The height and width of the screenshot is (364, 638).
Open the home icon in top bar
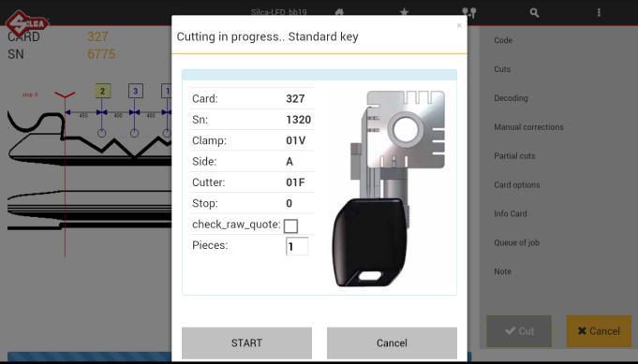pyautogui.click(x=339, y=12)
